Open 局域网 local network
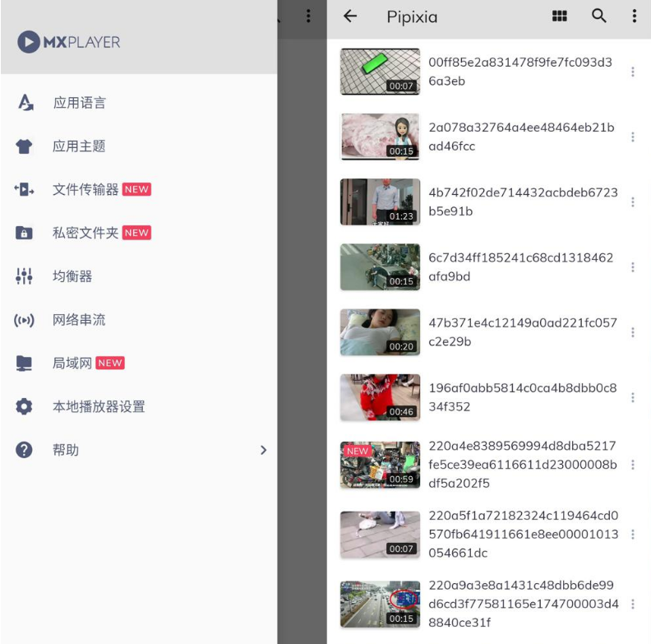651x644 pixels. [x=72, y=364]
